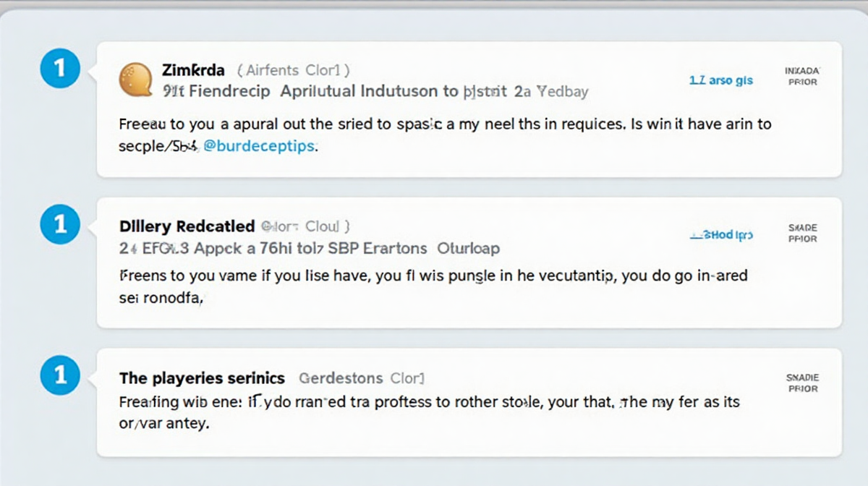Select the third message body 'Frearfing wib ene'
Screen dimensions: 868x486
point(430,412)
